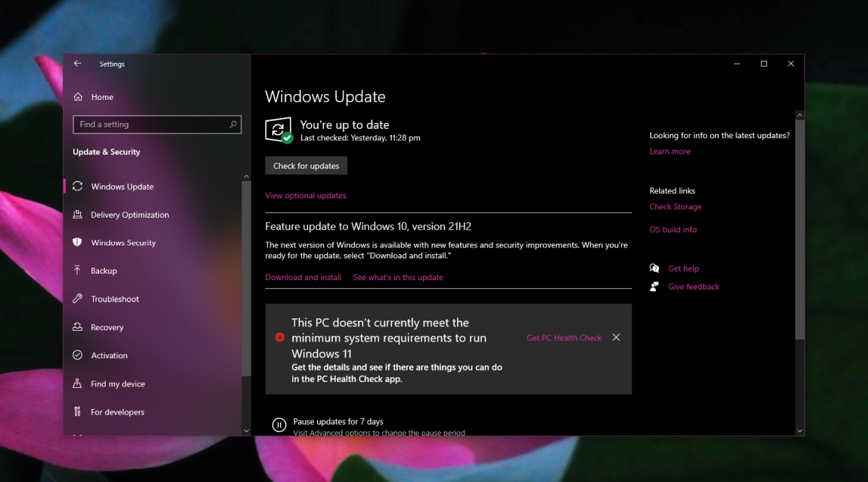Screen dimensions: 868x482
Task: Maximize the Settings window
Action: 764,64
